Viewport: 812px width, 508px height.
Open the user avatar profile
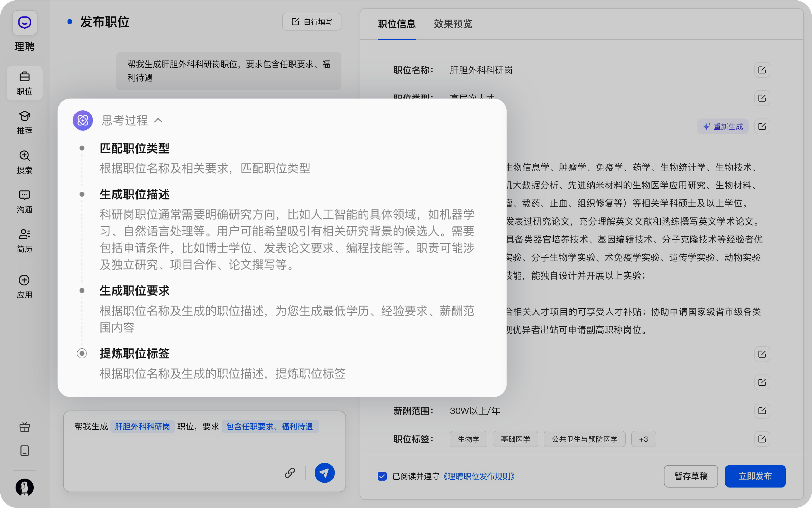point(24,487)
